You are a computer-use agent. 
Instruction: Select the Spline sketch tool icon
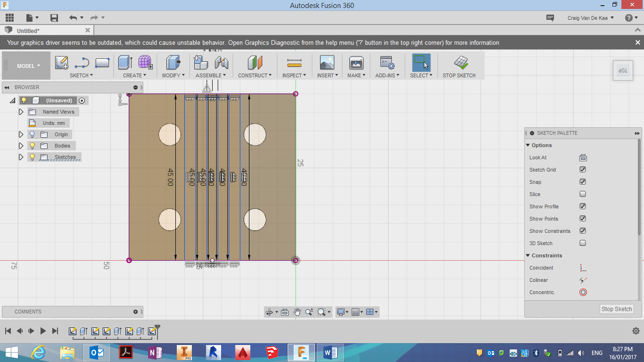(82, 62)
